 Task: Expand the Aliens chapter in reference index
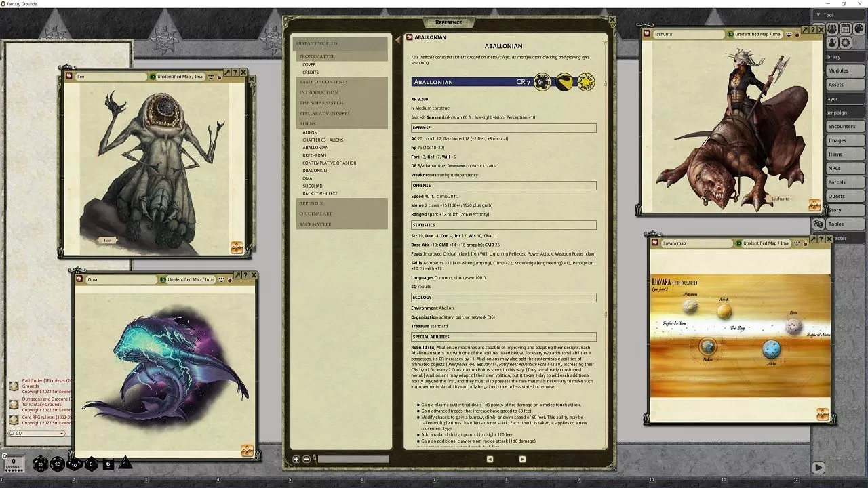point(340,124)
